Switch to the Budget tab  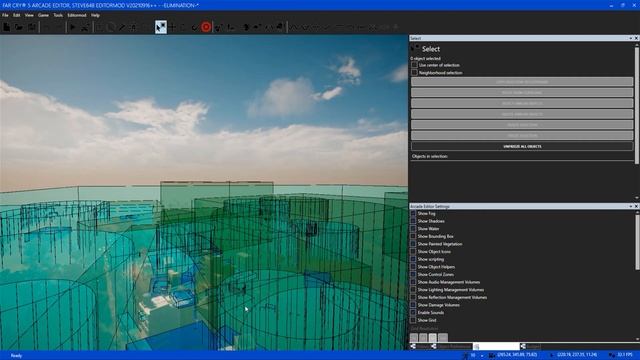(531, 347)
